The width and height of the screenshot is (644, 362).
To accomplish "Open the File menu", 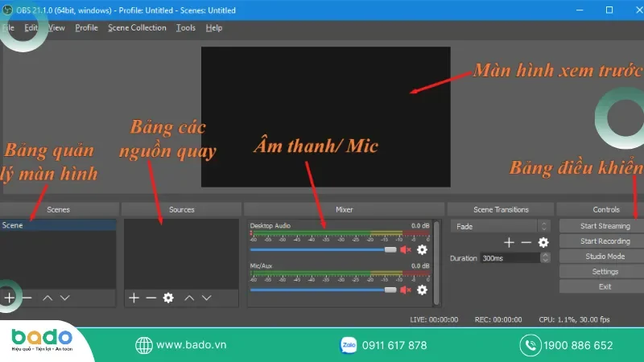I will [x=8, y=28].
